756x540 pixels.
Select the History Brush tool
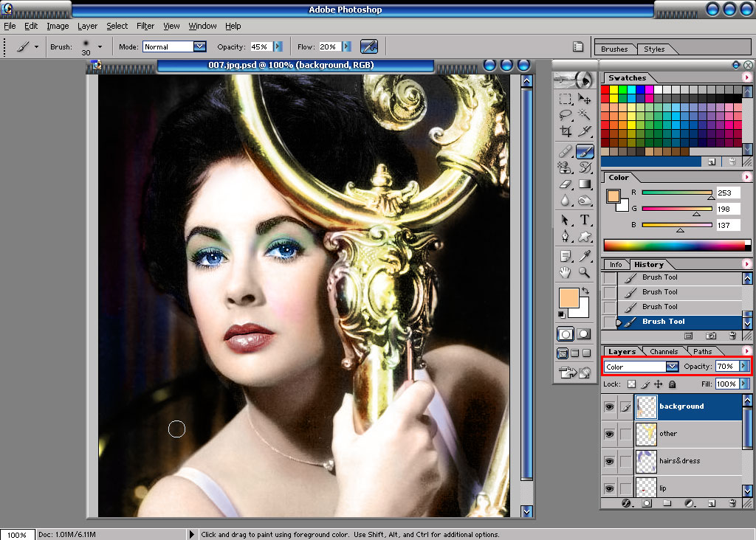pyautogui.click(x=585, y=167)
